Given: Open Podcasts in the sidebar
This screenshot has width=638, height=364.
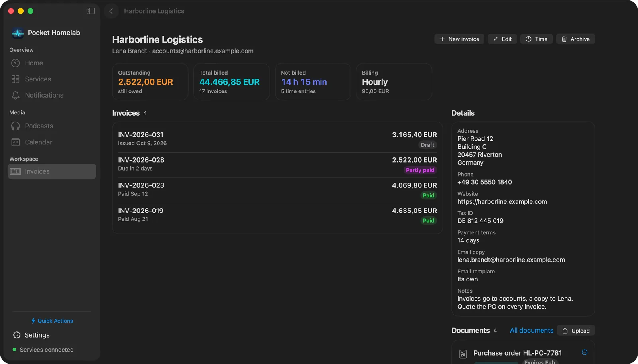Looking at the screenshot, I should tap(52, 126).
